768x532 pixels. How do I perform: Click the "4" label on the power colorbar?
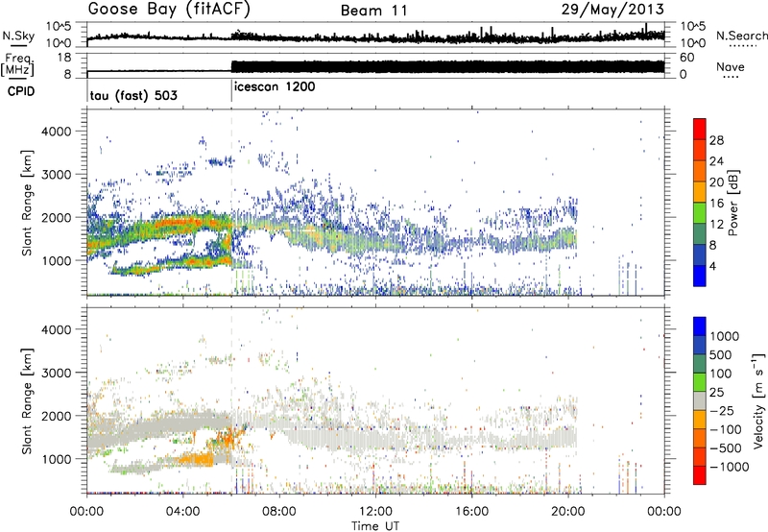pos(713,266)
